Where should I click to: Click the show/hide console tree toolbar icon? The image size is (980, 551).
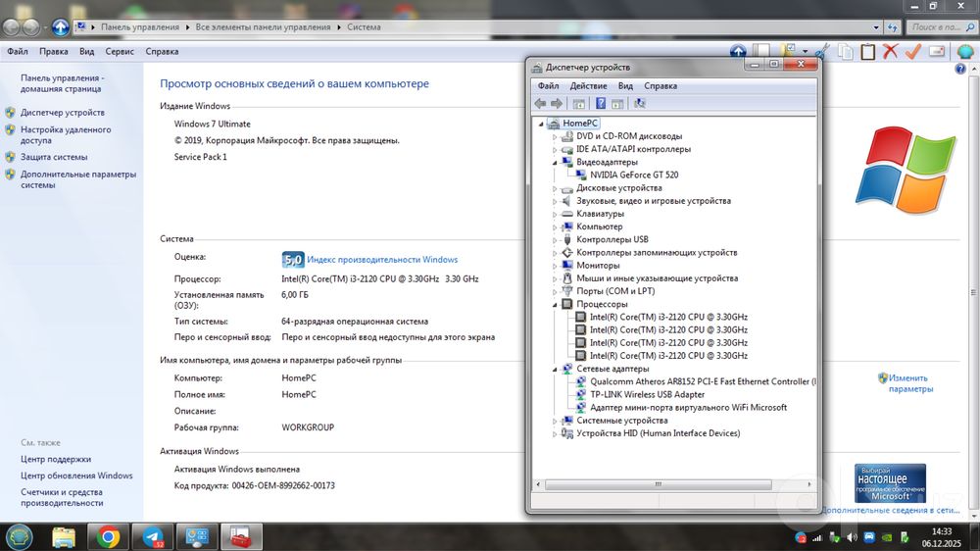[x=579, y=104]
